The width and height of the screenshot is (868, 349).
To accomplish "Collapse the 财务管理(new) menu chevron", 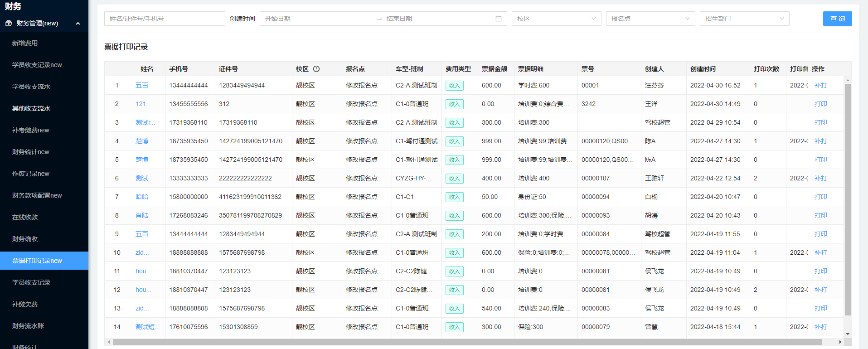I will (78, 24).
